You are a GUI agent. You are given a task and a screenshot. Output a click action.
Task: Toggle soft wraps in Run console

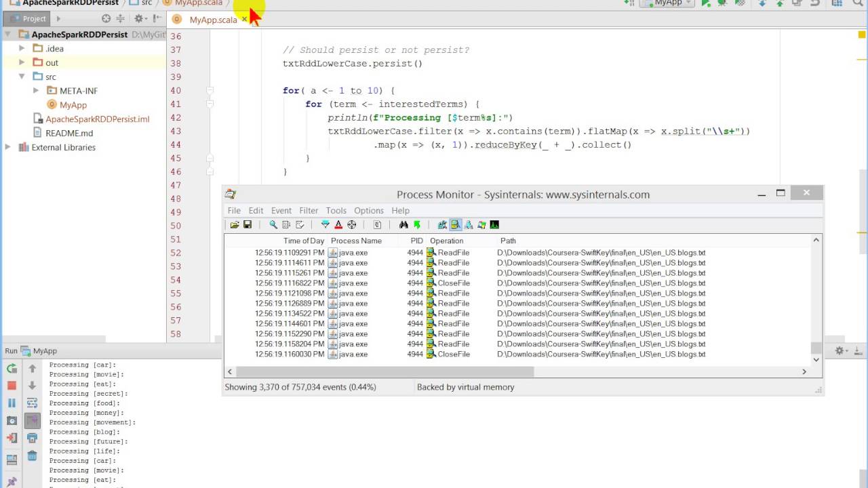(x=32, y=403)
